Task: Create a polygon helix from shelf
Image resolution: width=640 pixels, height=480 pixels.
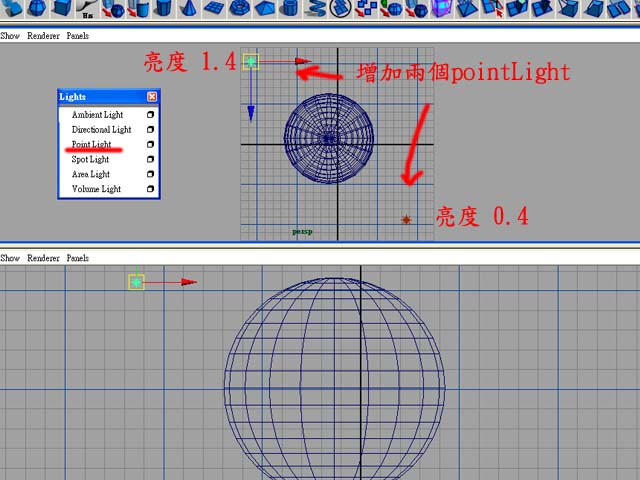Action: click(x=315, y=8)
